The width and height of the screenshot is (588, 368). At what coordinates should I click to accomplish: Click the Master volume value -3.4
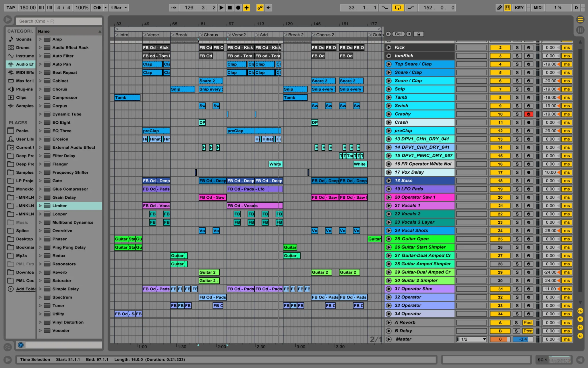pyautogui.click(x=523, y=339)
